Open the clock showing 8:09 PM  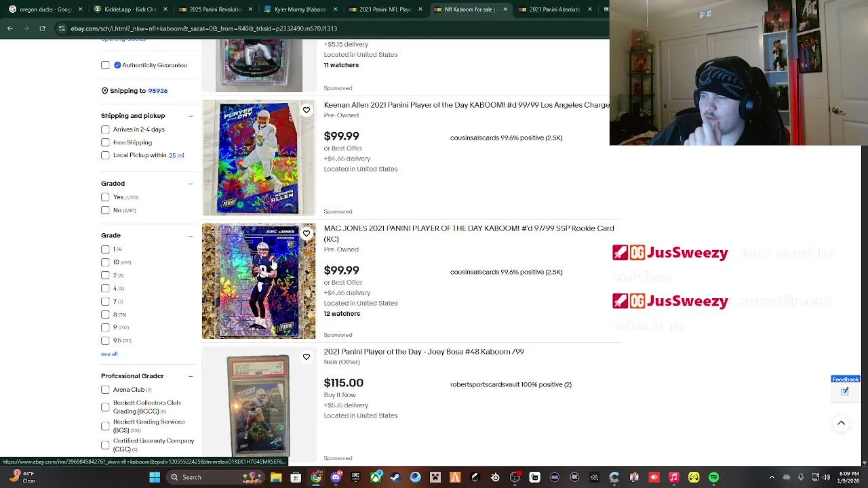click(x=850, y=477)
